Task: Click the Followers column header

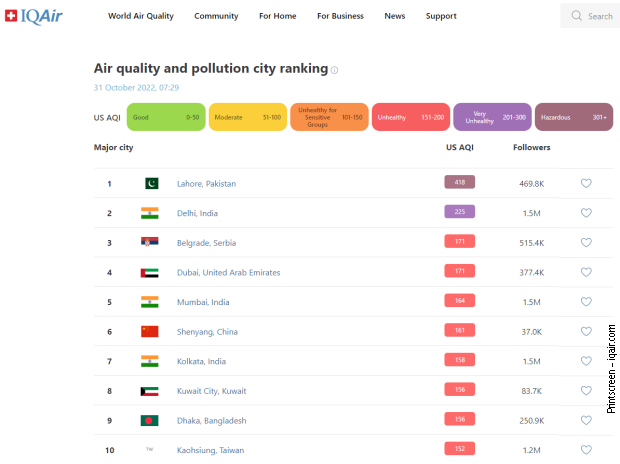Action: tap(531, 147)
